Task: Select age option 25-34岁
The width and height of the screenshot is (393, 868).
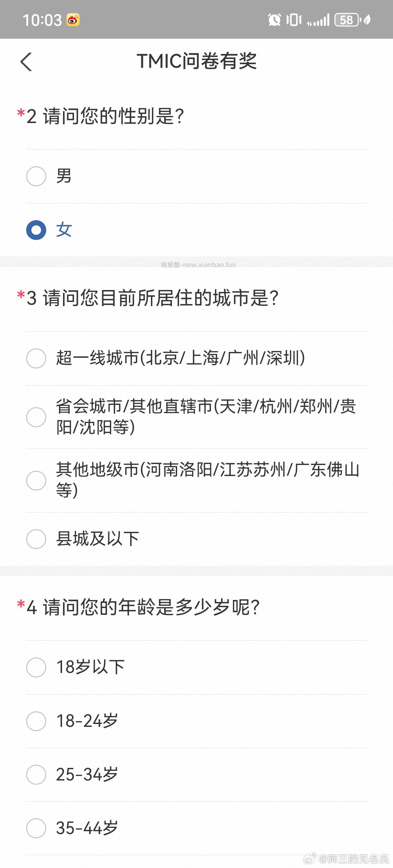Action: pos(36,775)
